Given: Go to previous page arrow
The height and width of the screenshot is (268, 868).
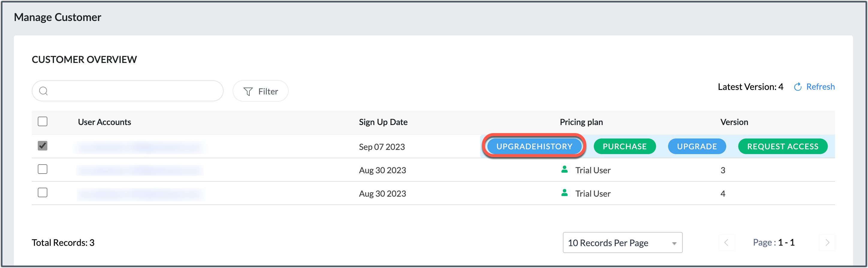Looking at the screenshot, I should click(726, 243).
